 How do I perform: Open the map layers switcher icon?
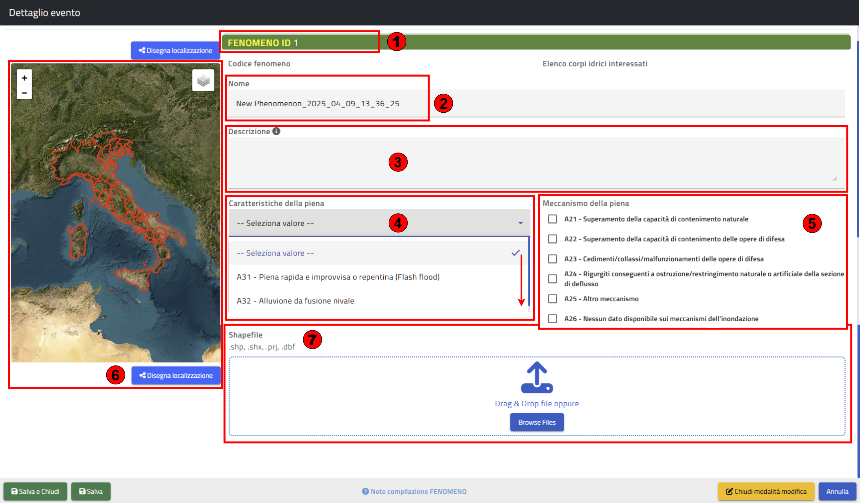pos(203,80)
